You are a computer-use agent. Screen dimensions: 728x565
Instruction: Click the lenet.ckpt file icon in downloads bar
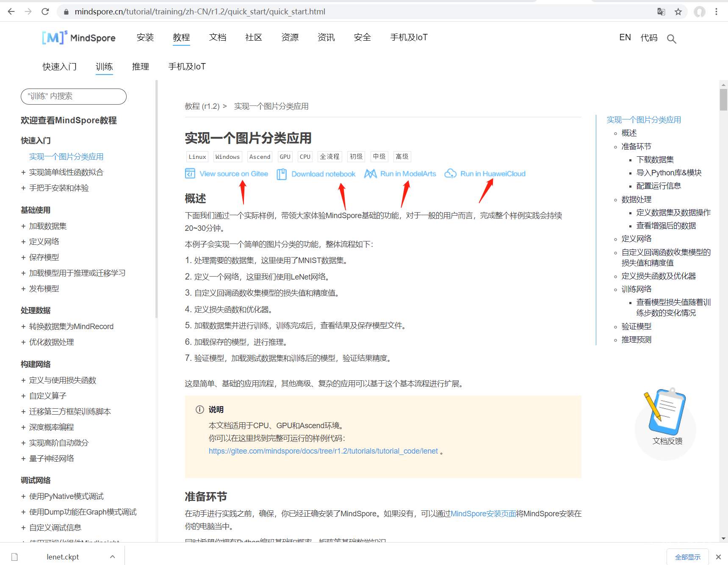pyautogui.click(x=14, y=557)
